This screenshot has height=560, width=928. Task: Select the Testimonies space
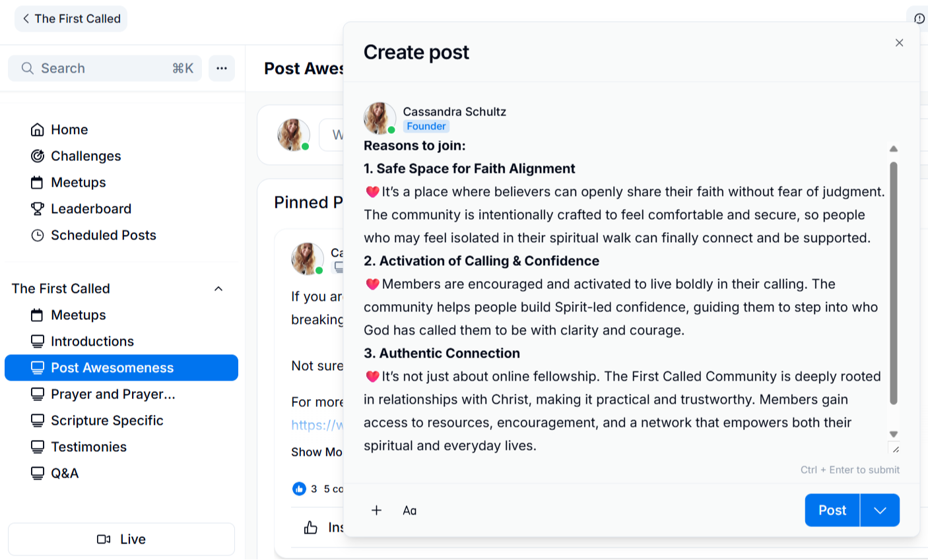88,447
